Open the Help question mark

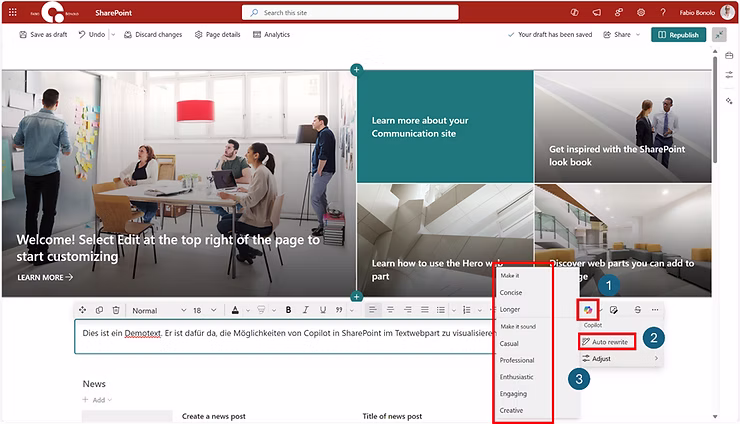pyautogui.click(x=663, y=13)
